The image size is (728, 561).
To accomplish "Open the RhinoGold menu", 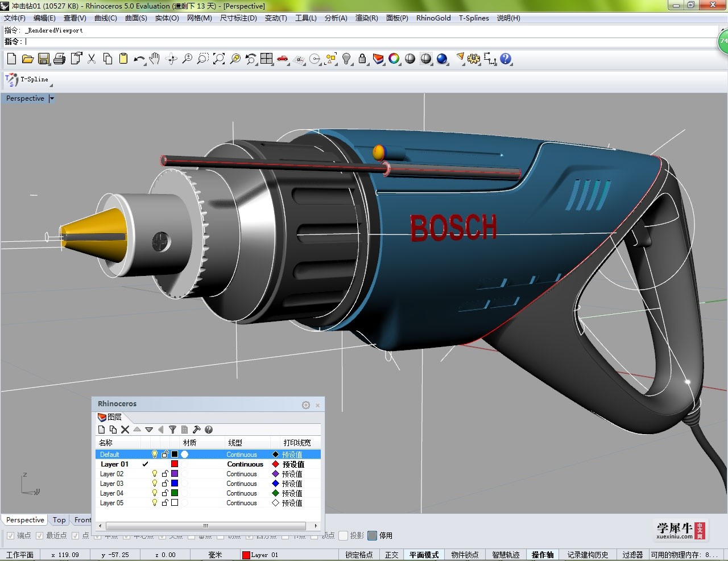I will pyautogui.click(x=433, y=18).
